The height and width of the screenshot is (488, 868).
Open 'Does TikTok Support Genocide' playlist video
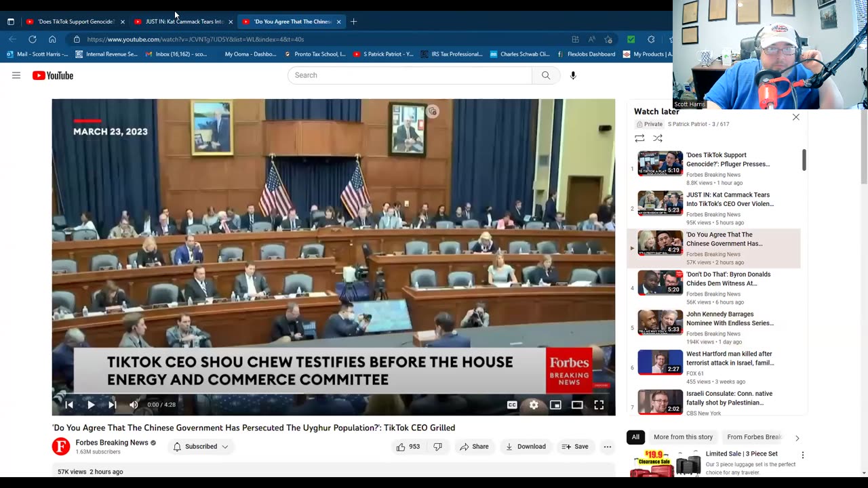(715, 169)
